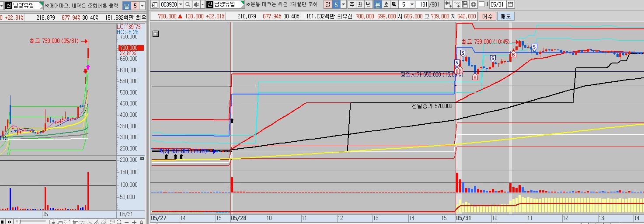Click the 최고 739,000 (10:45) label
644x224 pixels.
click(485, 42)
